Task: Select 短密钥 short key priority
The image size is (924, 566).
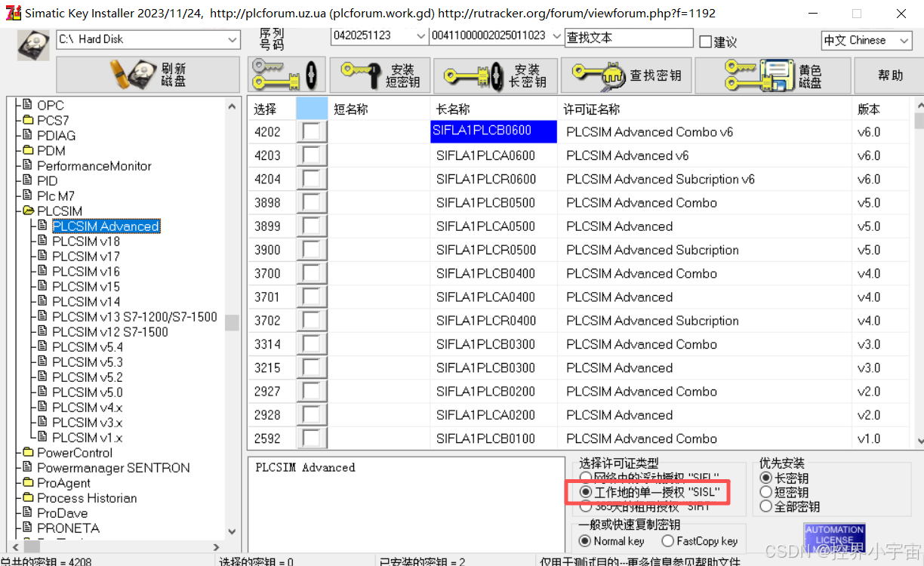Action: (766, 492)
